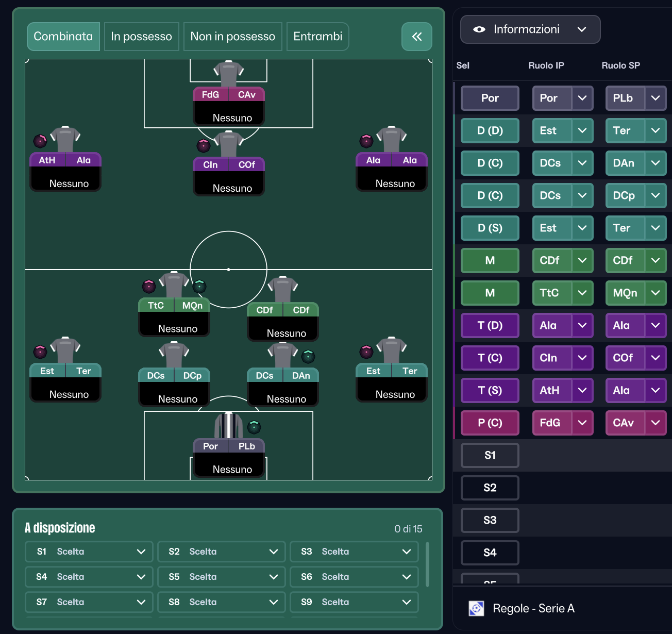Click the striped goalkeeper shirt above Por PLb
The image size is (672, 634).
(x=228, y=425)
